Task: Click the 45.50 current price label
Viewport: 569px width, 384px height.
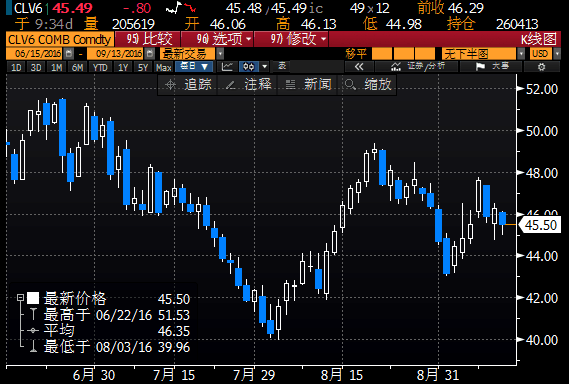Action: 540,225
